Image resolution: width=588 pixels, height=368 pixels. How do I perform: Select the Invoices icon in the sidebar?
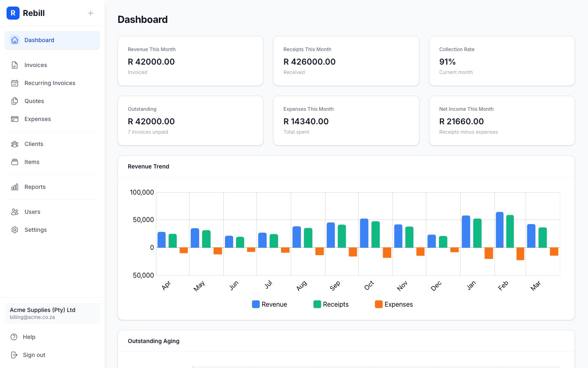(15, 65)
